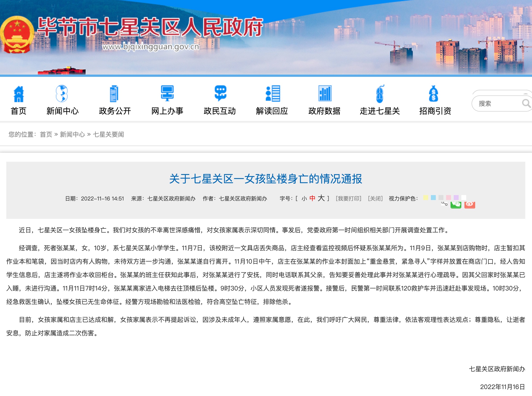
Task: Open the 政府数据 bar chart icon
Action: (325, 94)
